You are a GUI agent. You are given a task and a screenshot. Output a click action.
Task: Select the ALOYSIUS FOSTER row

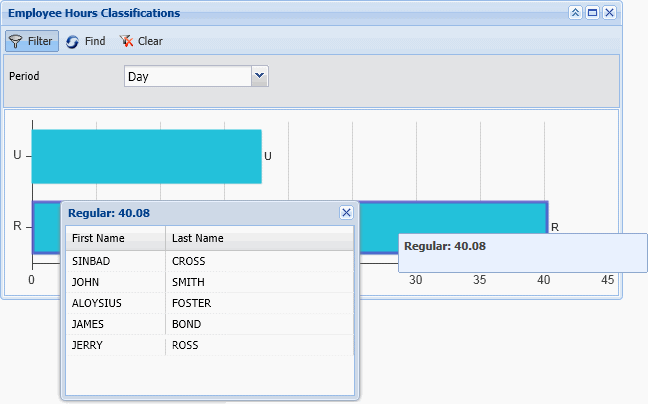(209, 303)
